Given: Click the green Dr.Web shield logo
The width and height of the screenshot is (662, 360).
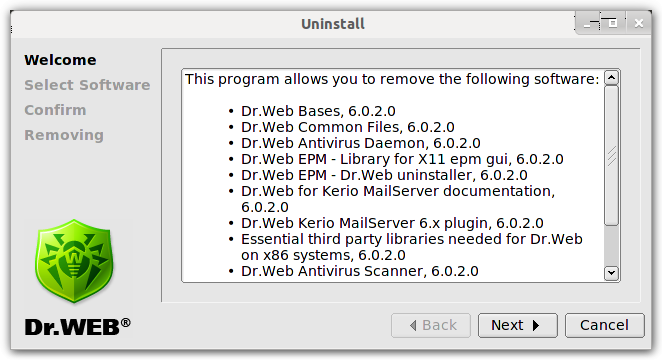Looking at the screenshot, I should click(x=74, y=260).
